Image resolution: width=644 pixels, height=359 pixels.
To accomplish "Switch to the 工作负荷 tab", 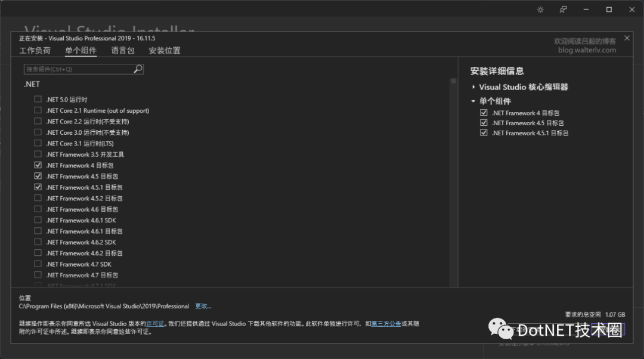I will [35, 51].
